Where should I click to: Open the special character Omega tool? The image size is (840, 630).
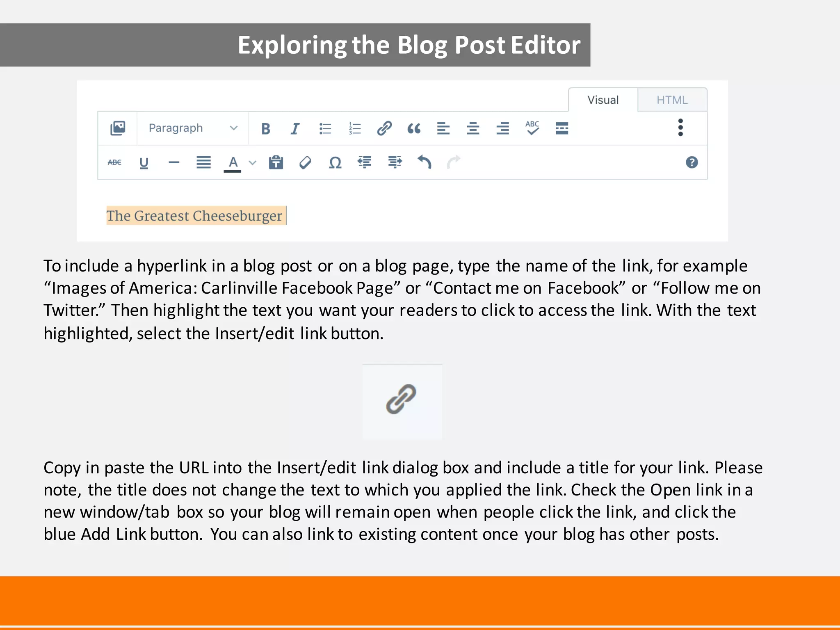(x=335, y=163)
